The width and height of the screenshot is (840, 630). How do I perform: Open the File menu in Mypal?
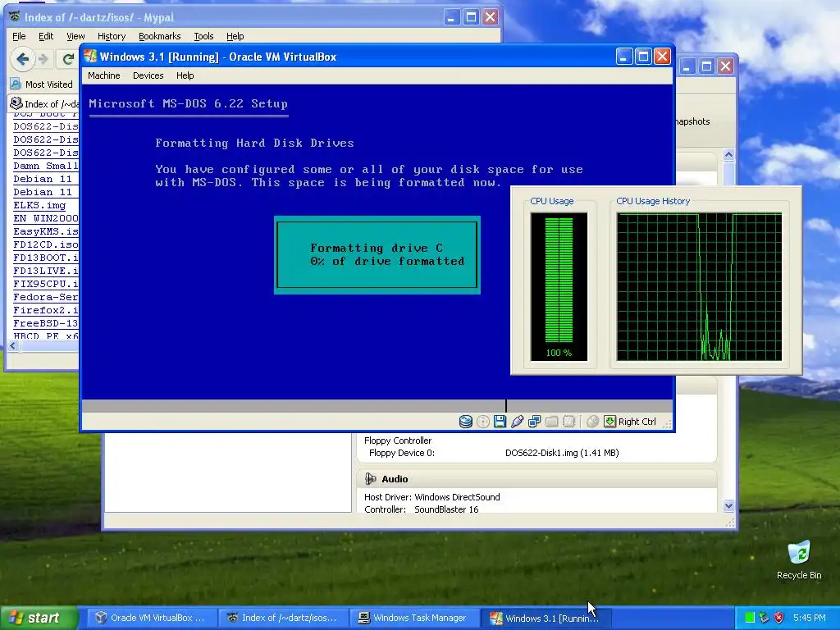19,36
